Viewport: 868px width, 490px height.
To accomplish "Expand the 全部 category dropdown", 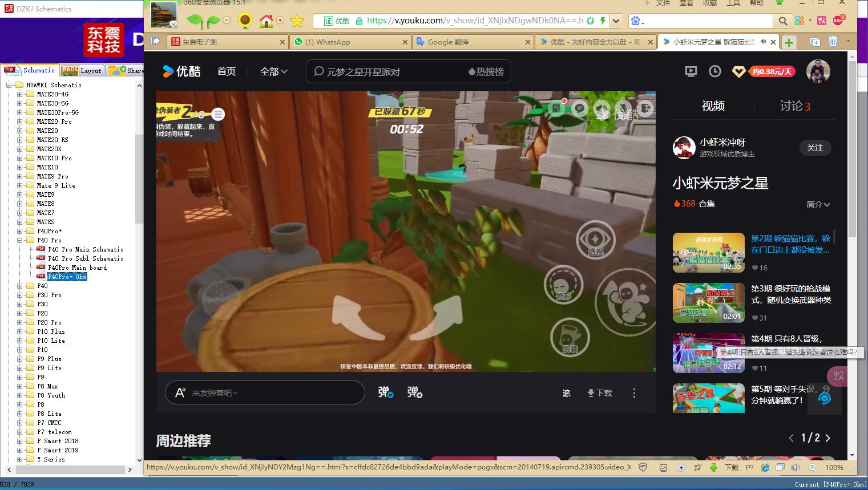I will point(274,71).
